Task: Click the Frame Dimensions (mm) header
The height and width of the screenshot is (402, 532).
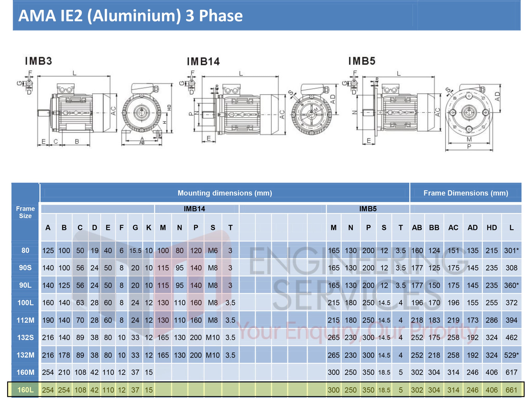Action: click(x=466, y=193)
